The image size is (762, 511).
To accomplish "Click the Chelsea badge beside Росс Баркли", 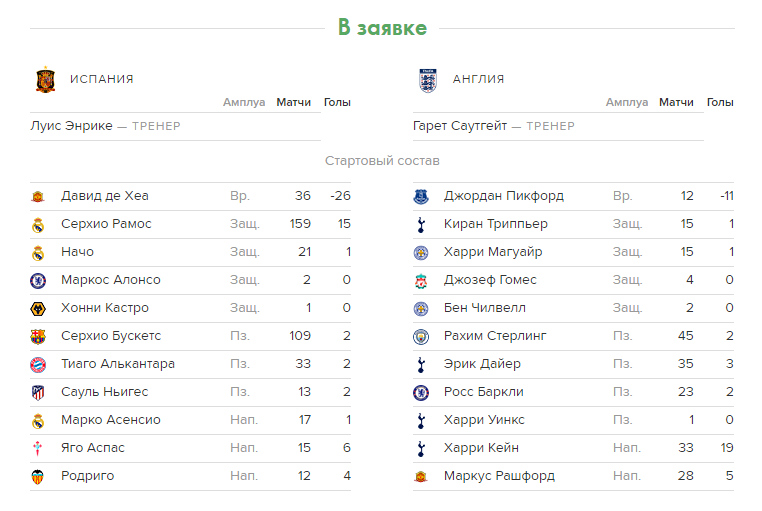I will tap(421, 392).
